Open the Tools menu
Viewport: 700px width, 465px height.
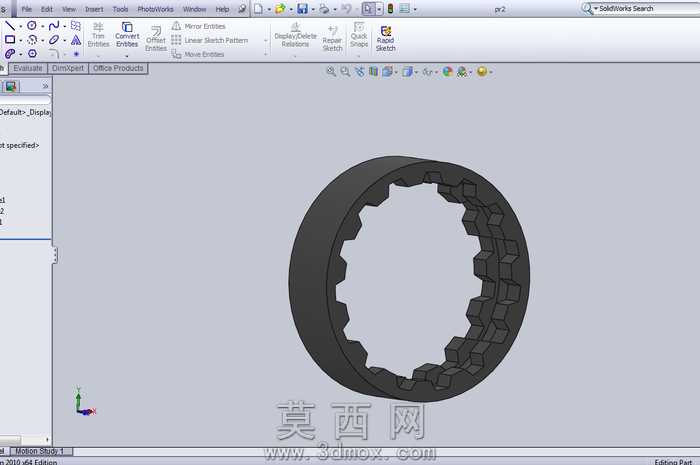coord(121,9)
